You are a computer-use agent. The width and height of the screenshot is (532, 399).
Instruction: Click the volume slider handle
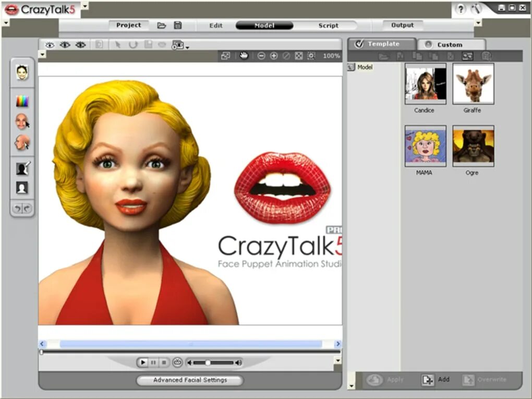pos(208,362)
